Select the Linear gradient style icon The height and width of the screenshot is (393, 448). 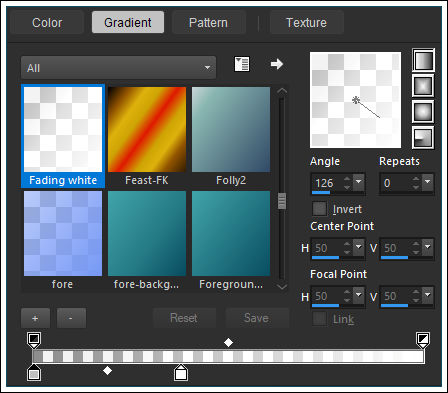click(x=423, y=60)
